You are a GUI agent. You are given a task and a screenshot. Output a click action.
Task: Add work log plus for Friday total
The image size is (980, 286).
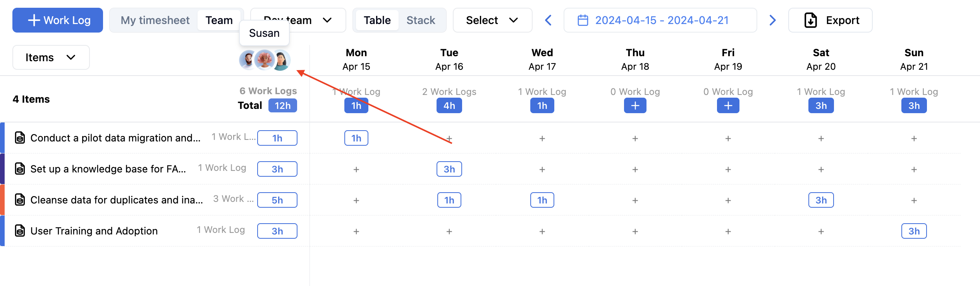click(x=728, y=106)
